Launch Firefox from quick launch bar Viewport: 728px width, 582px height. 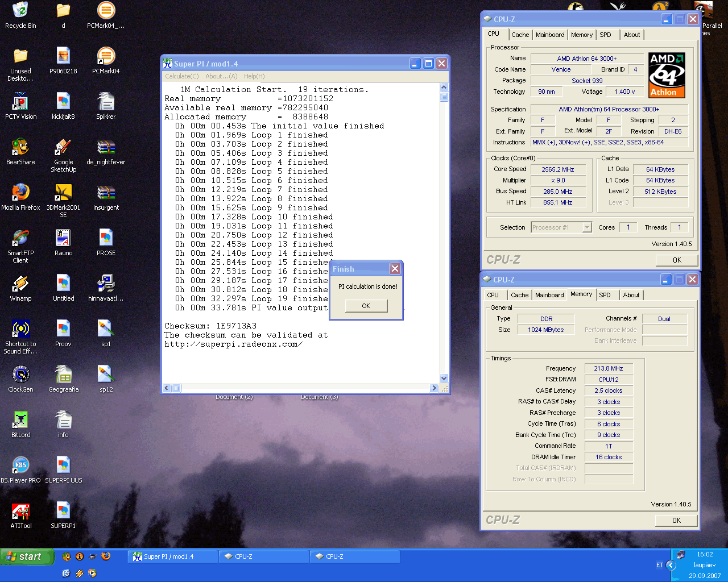point(106,556)
